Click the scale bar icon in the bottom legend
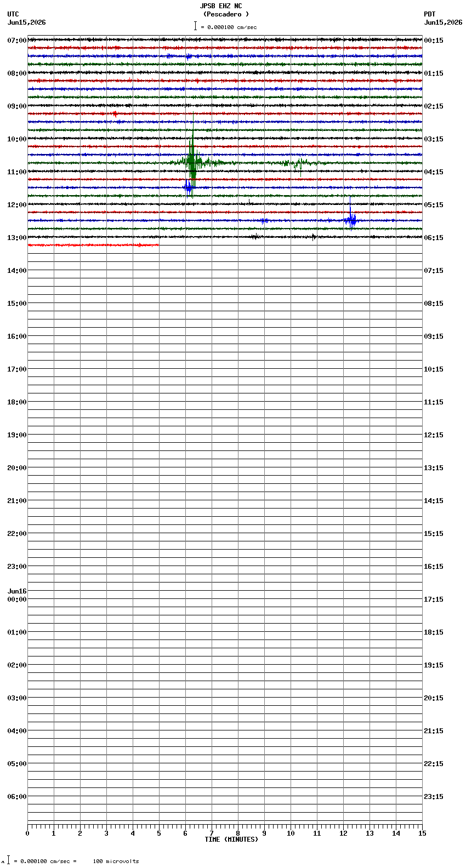The height and width of the screenshot is (868, 466). click(8, 860)
